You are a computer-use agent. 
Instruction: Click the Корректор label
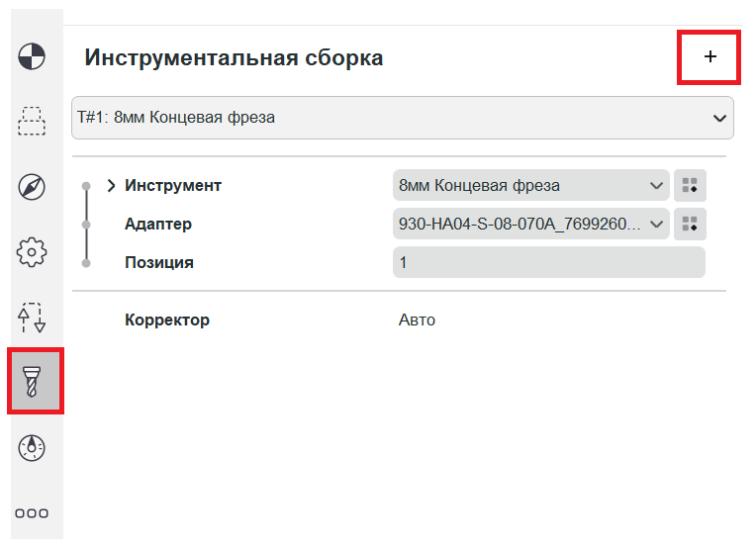[x=167, y=320]
